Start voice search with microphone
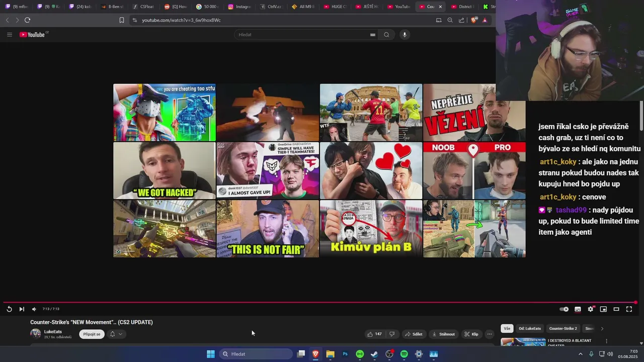The height and width of the screenshot is (362, 644). coord(405,35)
